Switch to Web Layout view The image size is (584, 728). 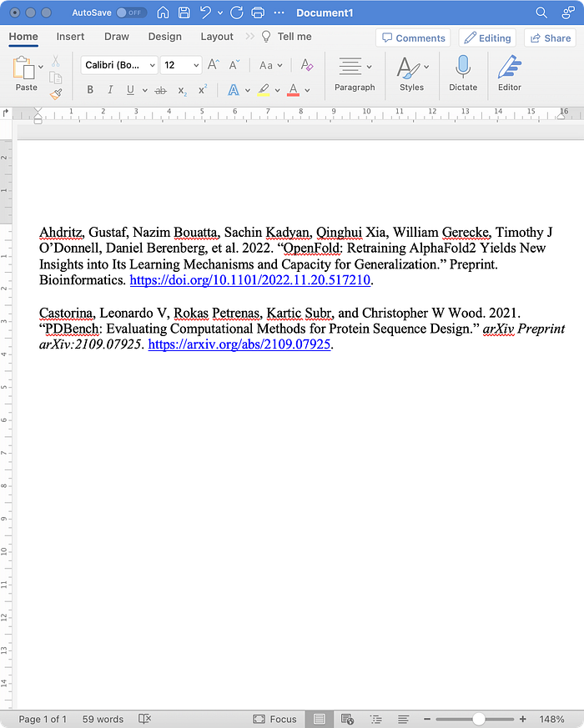coord(347,719)
